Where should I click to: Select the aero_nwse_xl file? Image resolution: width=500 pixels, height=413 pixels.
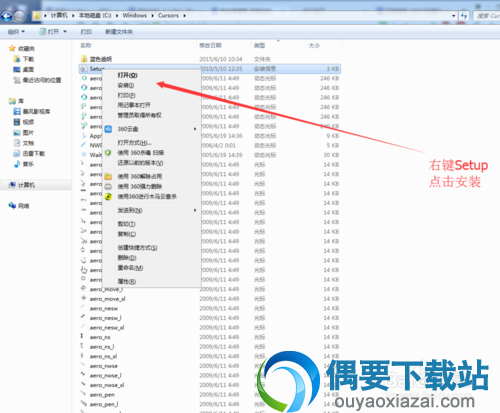tap(107, 385)
